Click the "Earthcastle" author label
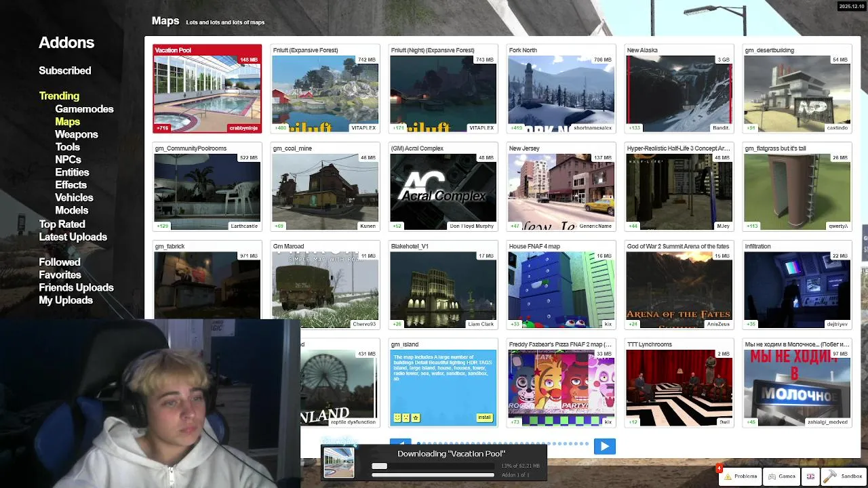868x488 pixels. pyautogui.click(x=244, y=226)
